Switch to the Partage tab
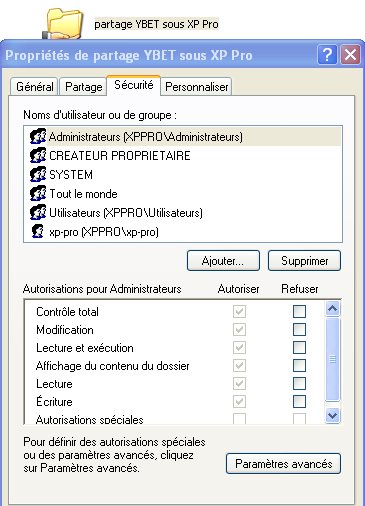This screenshot has height=506, width=365. (x=83, y=87)
